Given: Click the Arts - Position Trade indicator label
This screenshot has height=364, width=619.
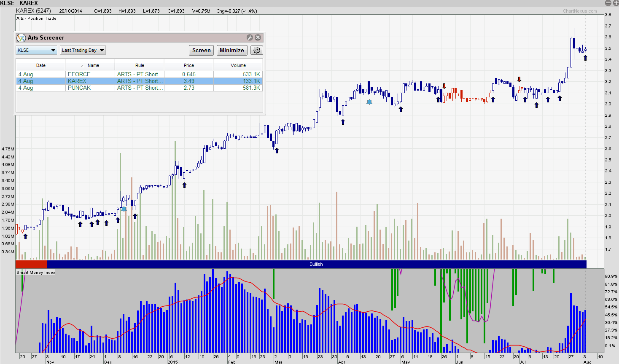Looking at the screenshot, I should pyautogui.click(x=36, y=19).
